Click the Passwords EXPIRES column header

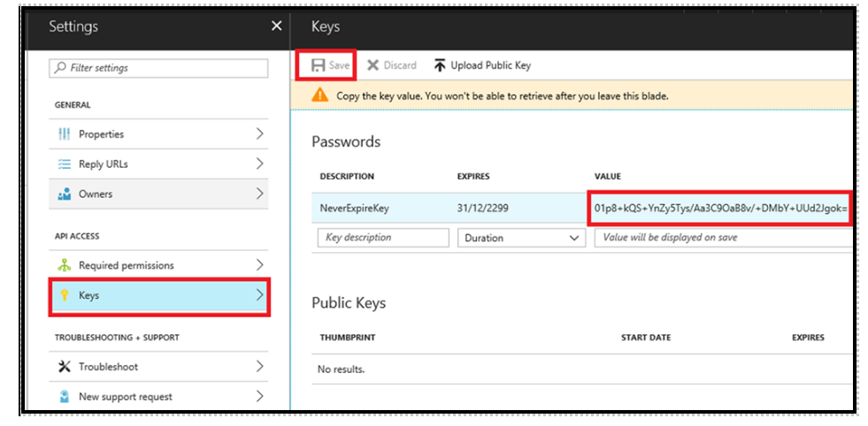point(473,177)
